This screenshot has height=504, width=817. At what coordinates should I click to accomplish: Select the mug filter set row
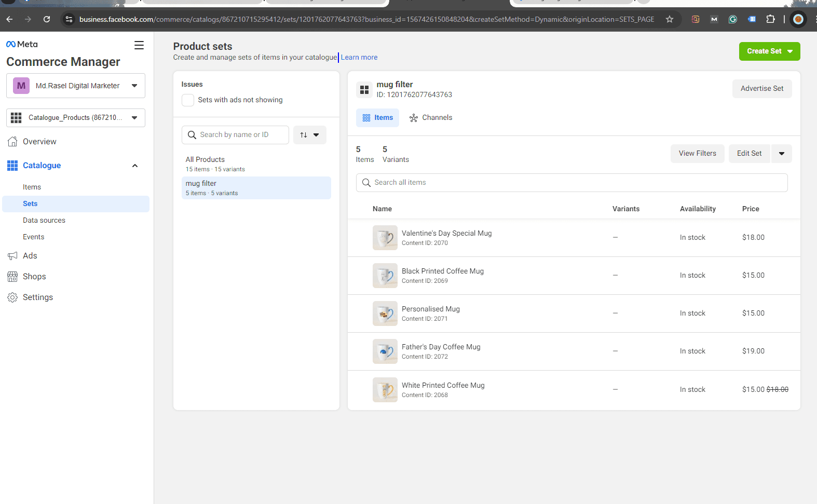click(x=256, y=188)
